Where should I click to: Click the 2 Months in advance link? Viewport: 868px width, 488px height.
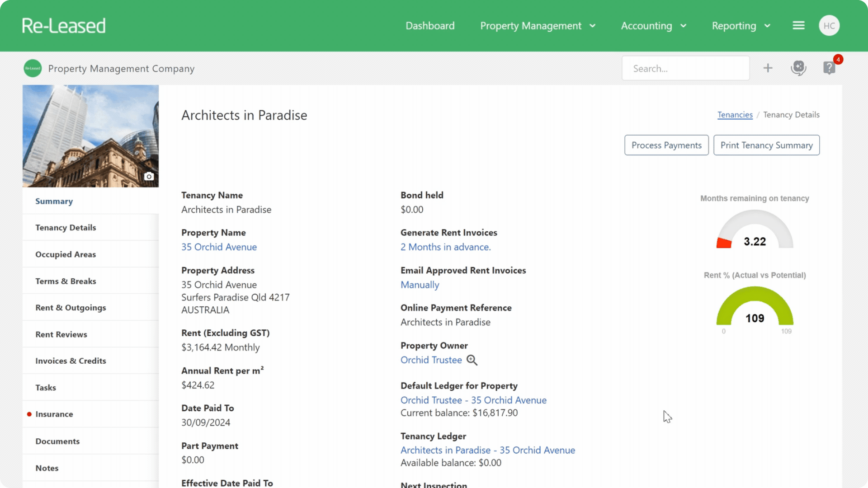coord(445,247)
